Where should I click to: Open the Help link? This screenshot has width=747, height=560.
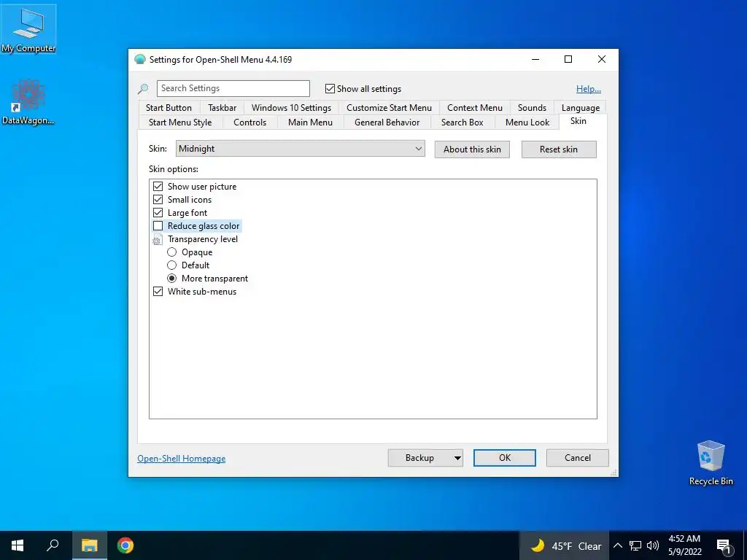coord(589,89)
